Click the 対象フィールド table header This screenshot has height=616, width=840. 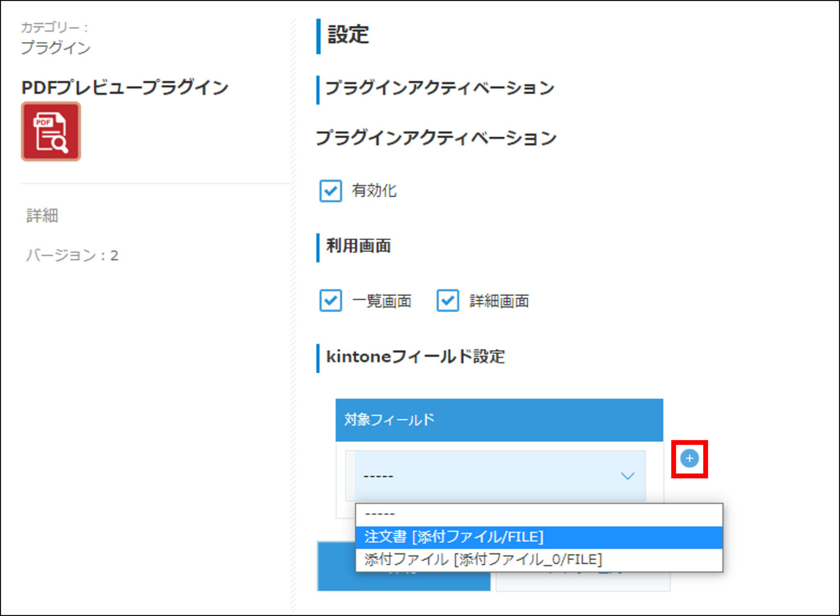[x=389, y=419]
